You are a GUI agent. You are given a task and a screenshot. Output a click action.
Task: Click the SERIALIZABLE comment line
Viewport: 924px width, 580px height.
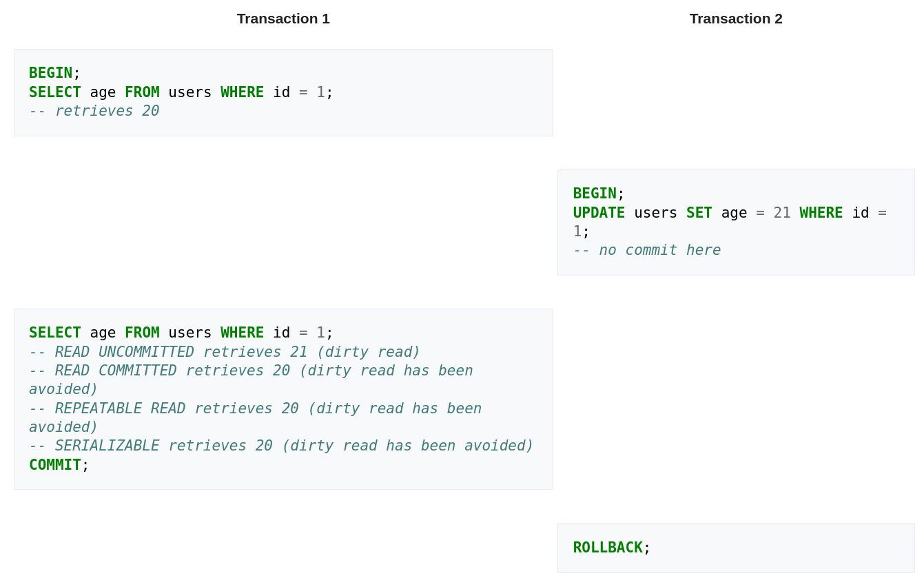280,446
